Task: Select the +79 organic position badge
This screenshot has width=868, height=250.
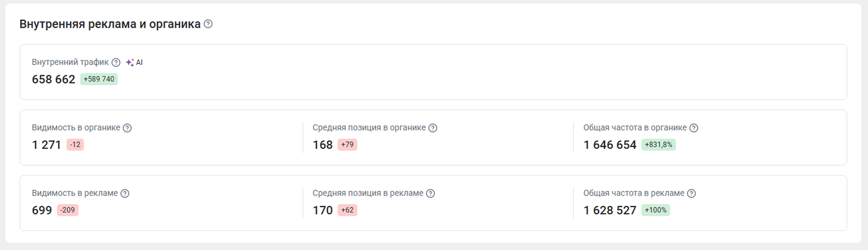Action: [347, 145]
